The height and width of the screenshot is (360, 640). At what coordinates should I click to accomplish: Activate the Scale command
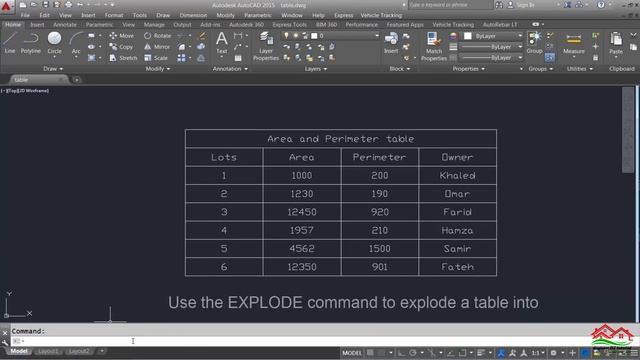pos(156,58)
